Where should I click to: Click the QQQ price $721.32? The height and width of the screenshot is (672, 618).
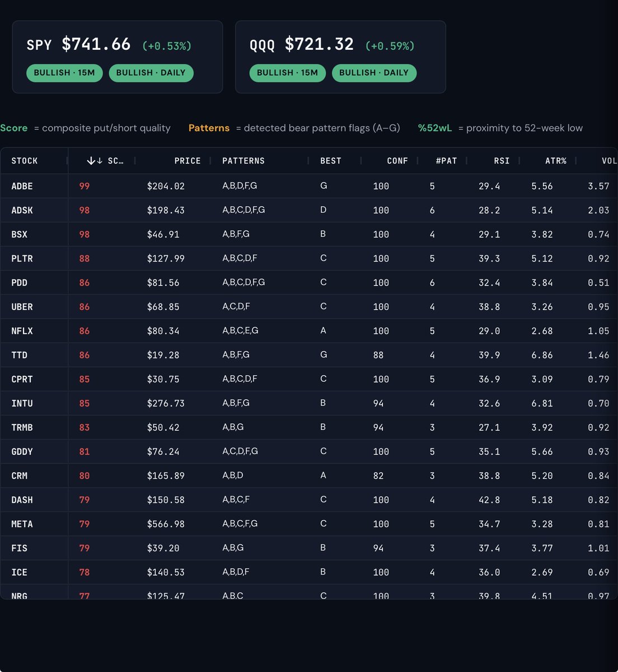coord(319,44)
